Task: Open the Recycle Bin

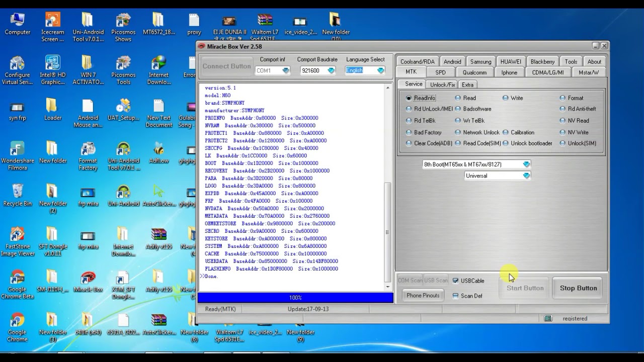Action: pos(18,196)
